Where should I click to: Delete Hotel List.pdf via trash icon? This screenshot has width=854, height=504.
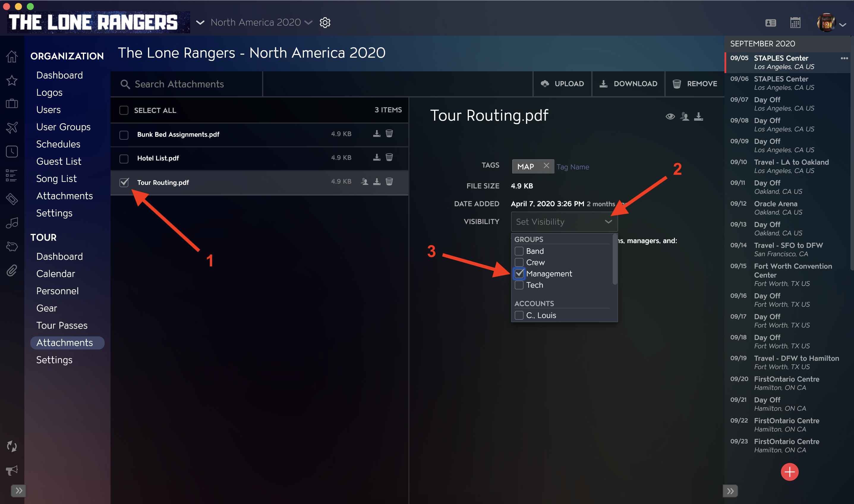point(389,157)
